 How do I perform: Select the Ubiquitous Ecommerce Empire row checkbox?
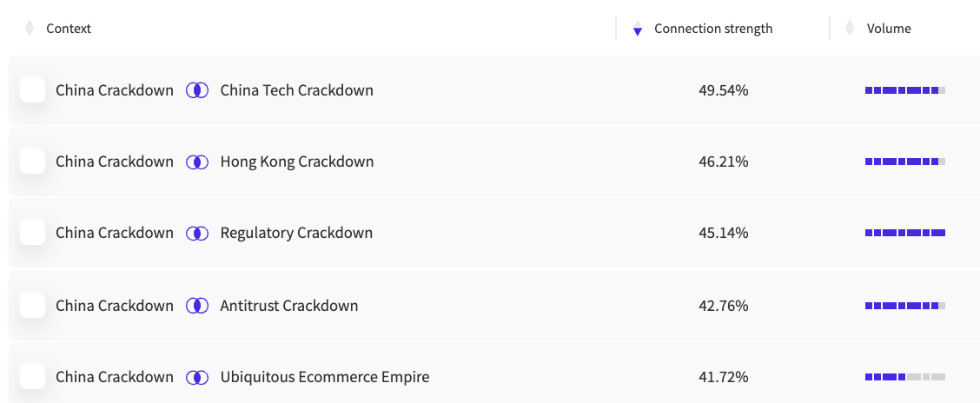32,377
